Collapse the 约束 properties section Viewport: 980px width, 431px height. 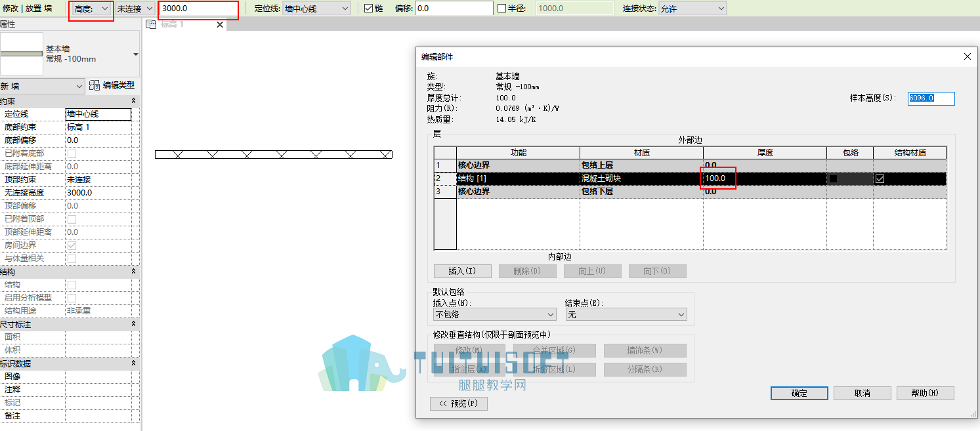pyautogui.click(x=134, y=101)
